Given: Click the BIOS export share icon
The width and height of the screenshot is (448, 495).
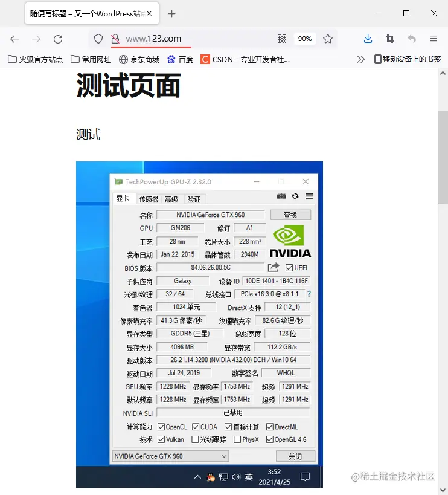Looking at the screenshot, I should coord(274,267).
